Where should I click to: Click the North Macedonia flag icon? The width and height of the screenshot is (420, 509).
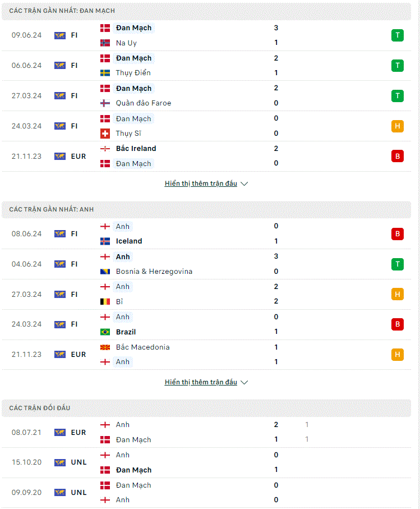click(105, 347)
